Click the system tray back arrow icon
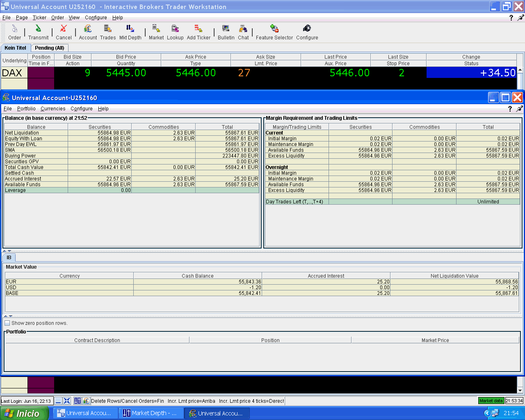 tap(487, 413)
